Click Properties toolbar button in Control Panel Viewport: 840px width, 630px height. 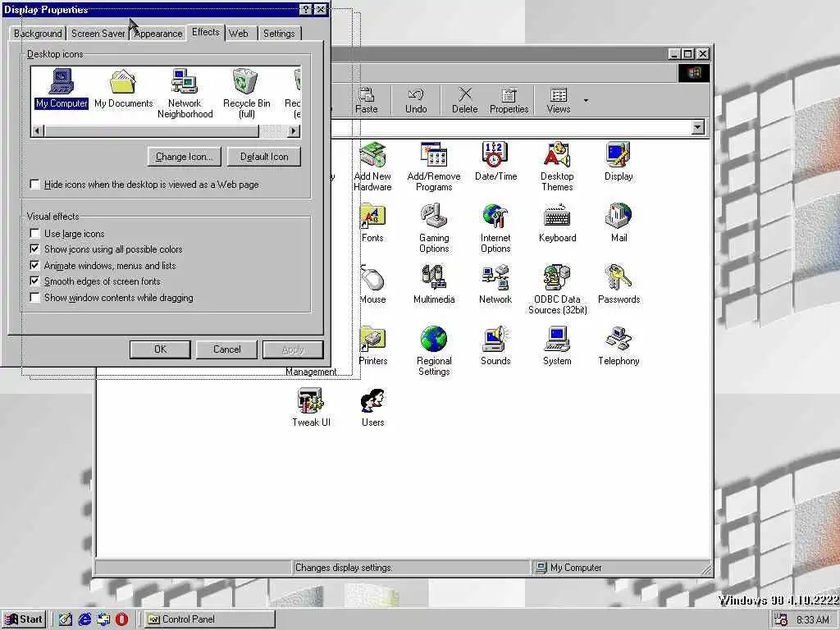click(x=509, y=101)
